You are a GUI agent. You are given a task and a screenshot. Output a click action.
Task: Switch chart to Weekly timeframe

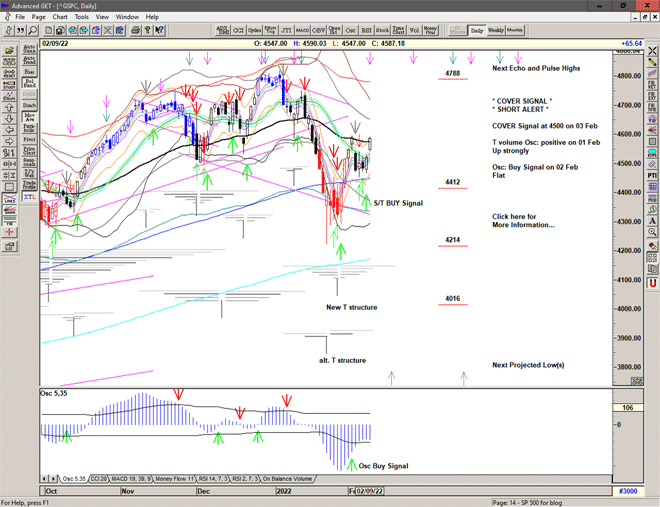pyautogui.click(x=496, y=31)
